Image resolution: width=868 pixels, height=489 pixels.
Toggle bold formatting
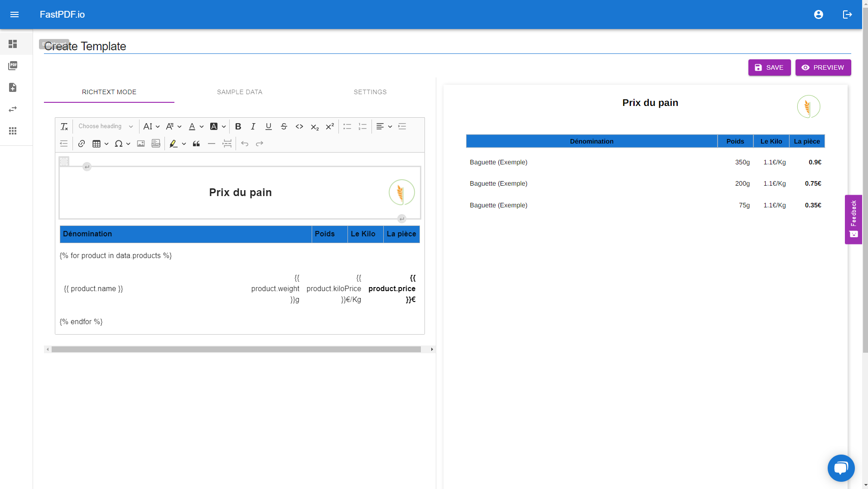click(238, 126)
